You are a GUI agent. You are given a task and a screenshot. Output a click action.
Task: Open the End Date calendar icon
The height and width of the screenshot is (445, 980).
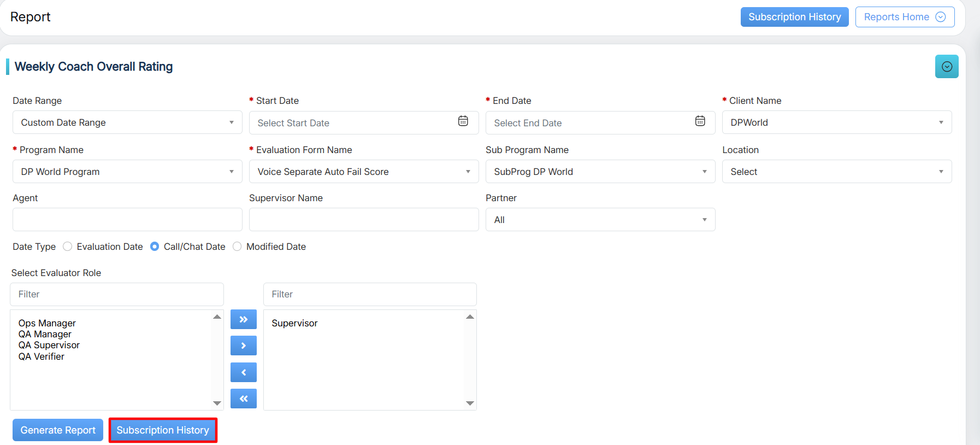point(700,121)
